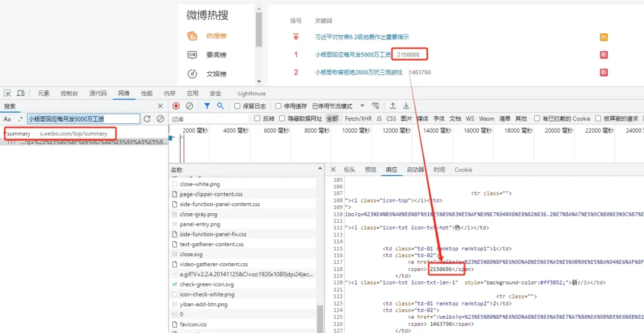Switch to the 控制台 tab

pos(69,94)
